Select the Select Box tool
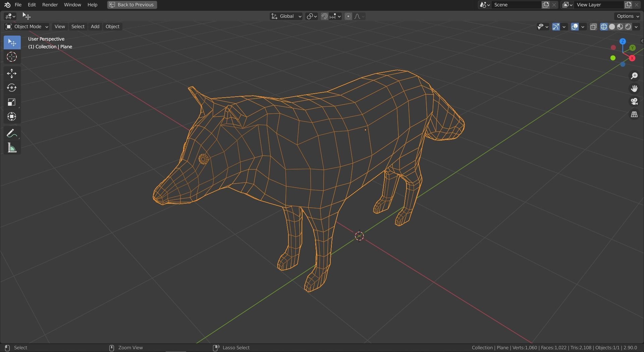 pos(12,42)
